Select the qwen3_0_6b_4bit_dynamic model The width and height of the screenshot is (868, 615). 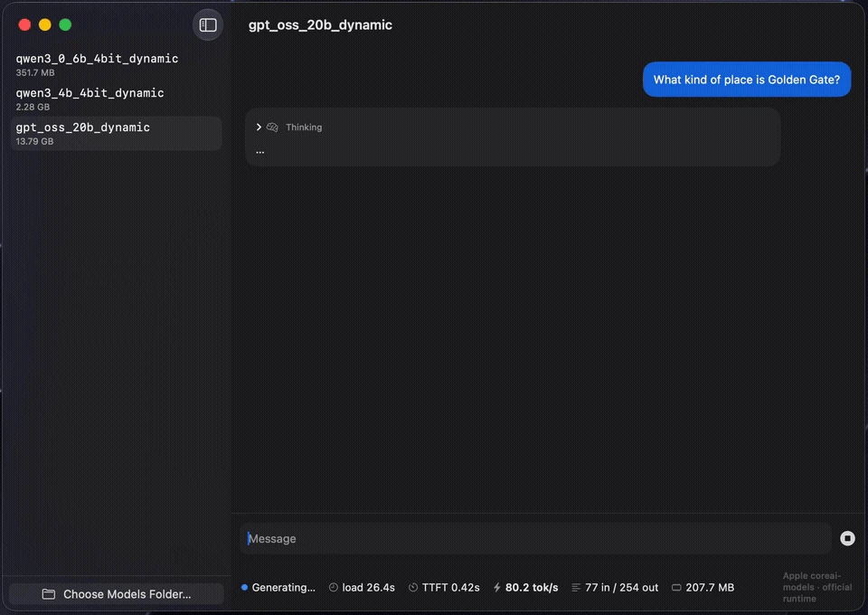117,65
